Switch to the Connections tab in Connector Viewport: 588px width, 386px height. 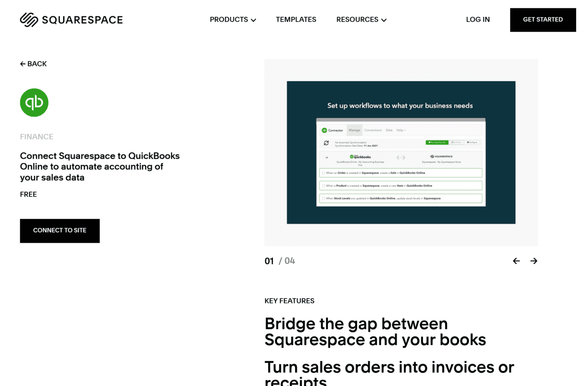pyautogui.click(x=373, y=130)
